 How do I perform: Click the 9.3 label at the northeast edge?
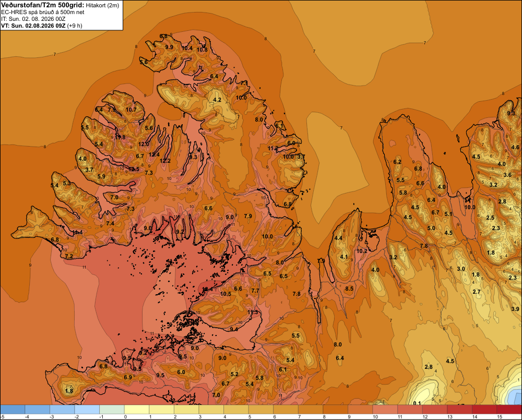(511, 113)
